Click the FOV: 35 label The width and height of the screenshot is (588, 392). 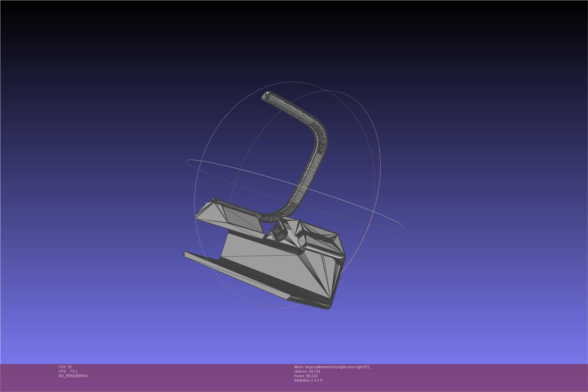(65, 367)
